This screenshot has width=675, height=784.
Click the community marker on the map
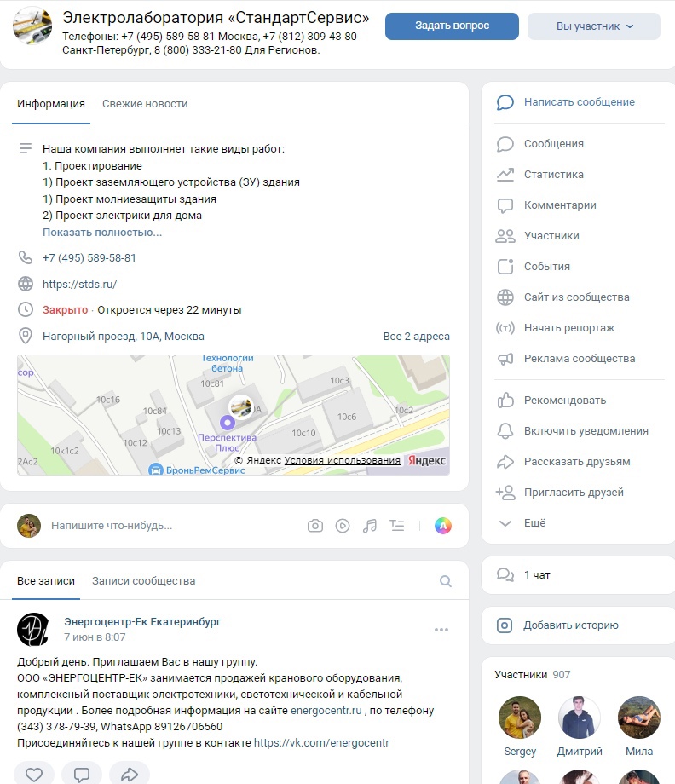click(x=240, y=406)
